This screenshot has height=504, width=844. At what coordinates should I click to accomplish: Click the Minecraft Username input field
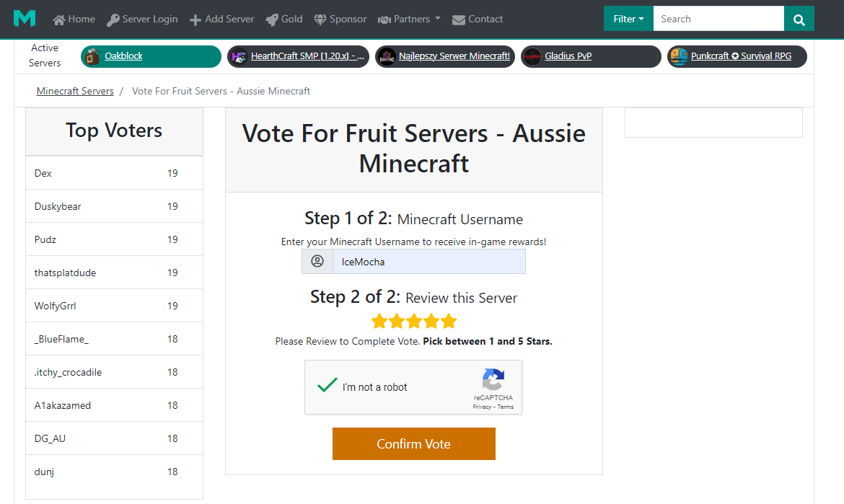click(428, 262)
